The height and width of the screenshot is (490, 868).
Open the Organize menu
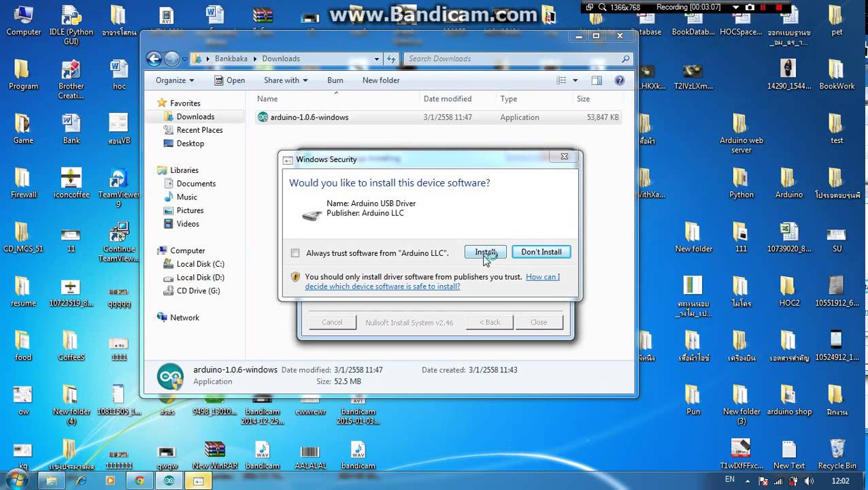click(x=175, y=80)
